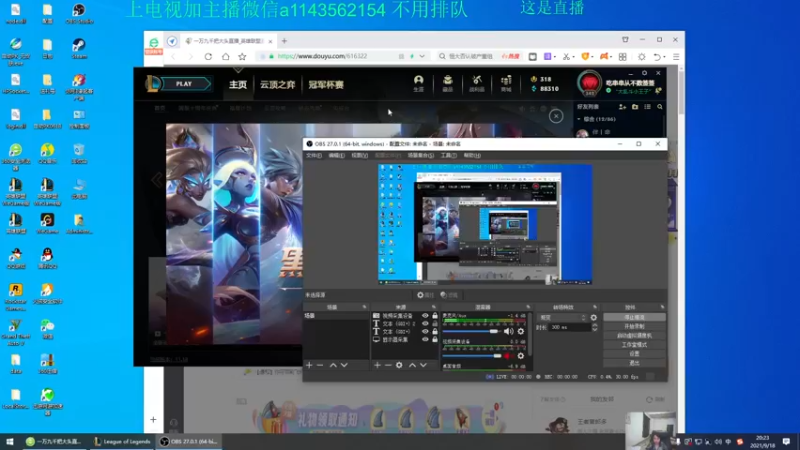This screenshot has height=450, width=800.
Task: Click 启动虚拟摄像机 virtual camera button
Action: (x=634, y=336)
